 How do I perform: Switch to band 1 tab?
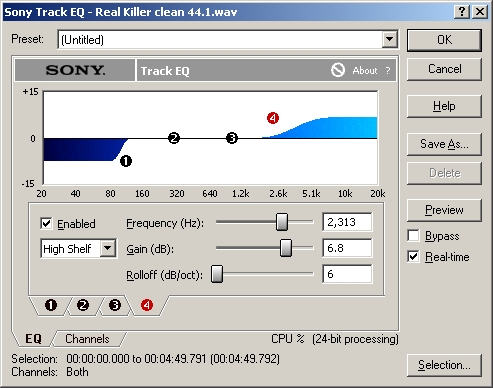pyautogui.click(x=51, y=305)
